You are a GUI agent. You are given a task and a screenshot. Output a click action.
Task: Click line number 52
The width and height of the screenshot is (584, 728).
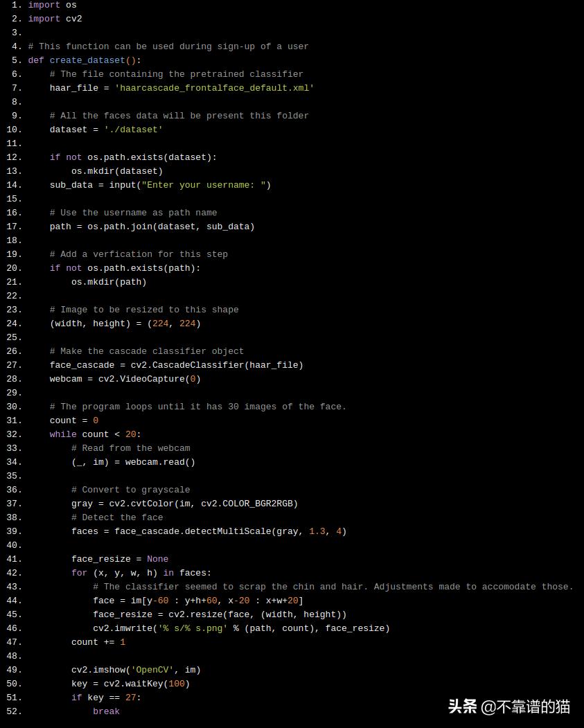(14, 711)
